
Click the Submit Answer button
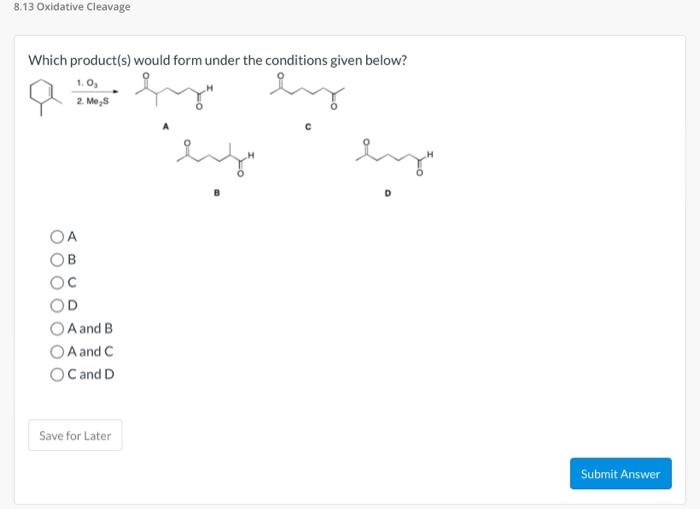point(620,474)
